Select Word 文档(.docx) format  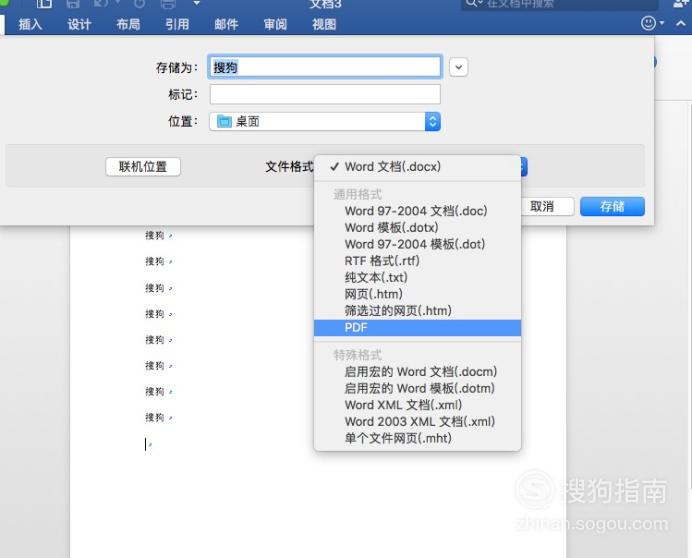coord(417,167)
